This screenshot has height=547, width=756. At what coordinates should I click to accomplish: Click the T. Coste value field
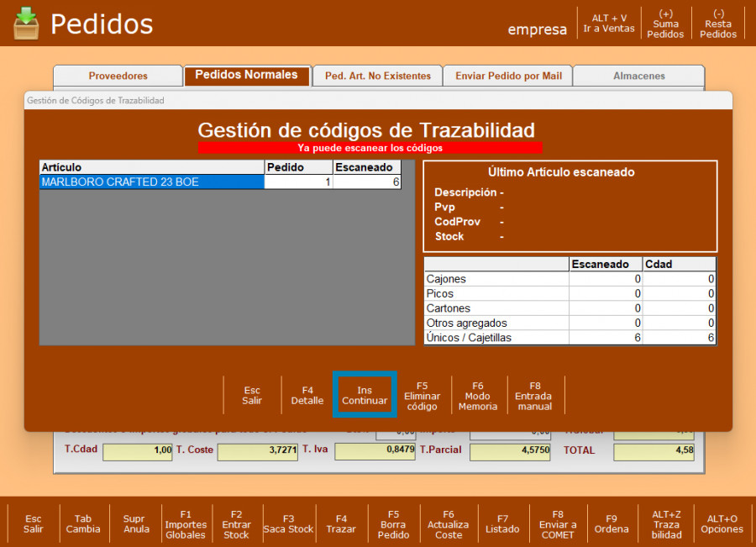(x=257, y=452)
